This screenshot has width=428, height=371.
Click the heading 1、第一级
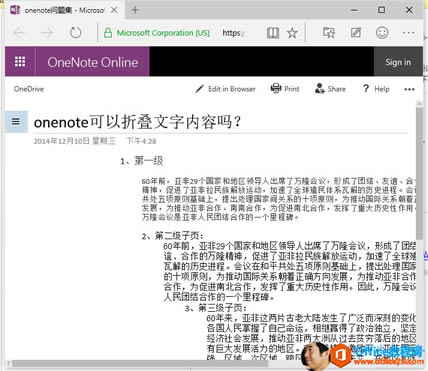(x=142, y=161)
